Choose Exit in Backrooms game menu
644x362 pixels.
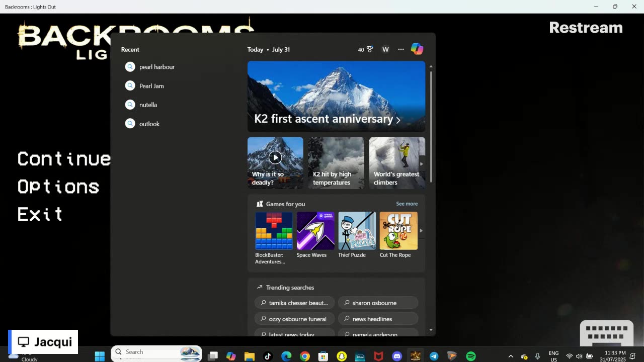point(40,214)
